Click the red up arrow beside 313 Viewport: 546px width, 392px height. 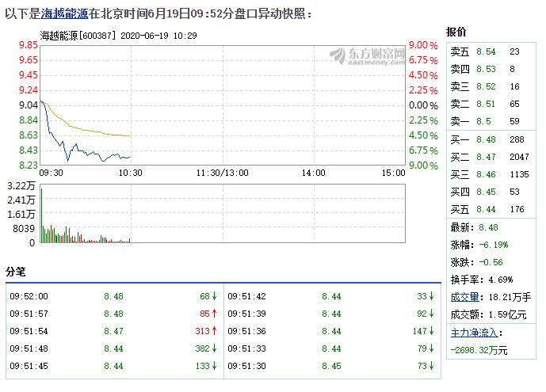214,331
